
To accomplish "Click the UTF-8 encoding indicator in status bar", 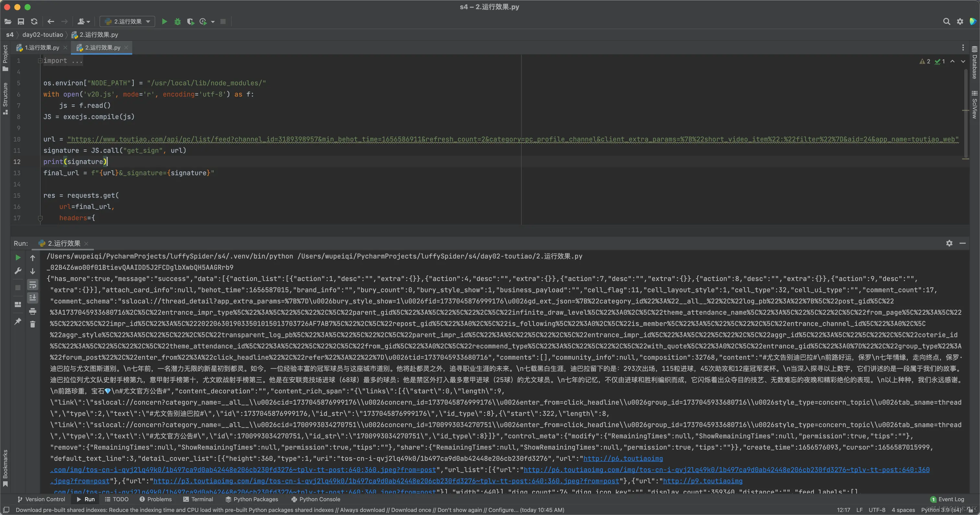I will pos(877,510).
